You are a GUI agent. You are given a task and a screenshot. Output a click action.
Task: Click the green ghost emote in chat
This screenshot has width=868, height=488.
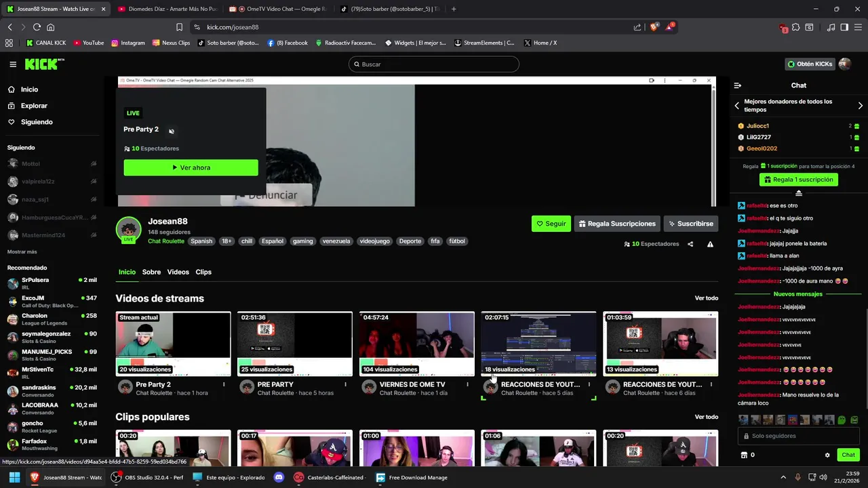point(842,420)
